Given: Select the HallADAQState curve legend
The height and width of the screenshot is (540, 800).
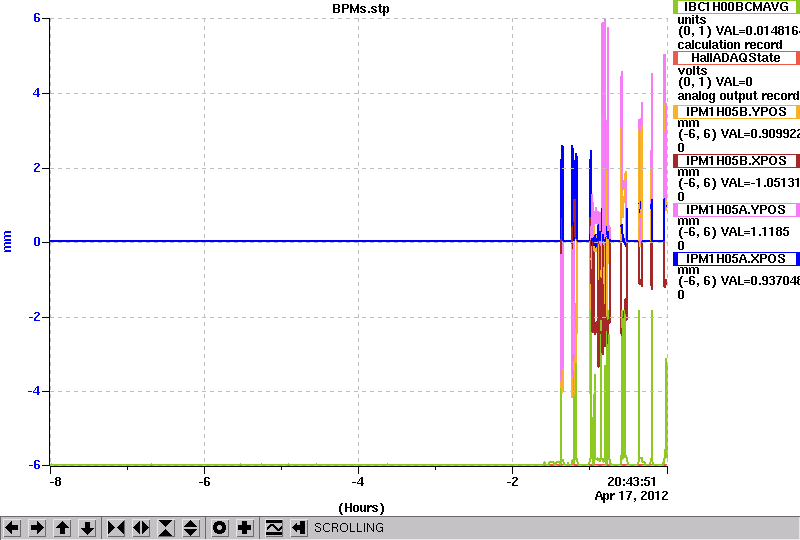Looking at the screenshot, I should [736, 58].
